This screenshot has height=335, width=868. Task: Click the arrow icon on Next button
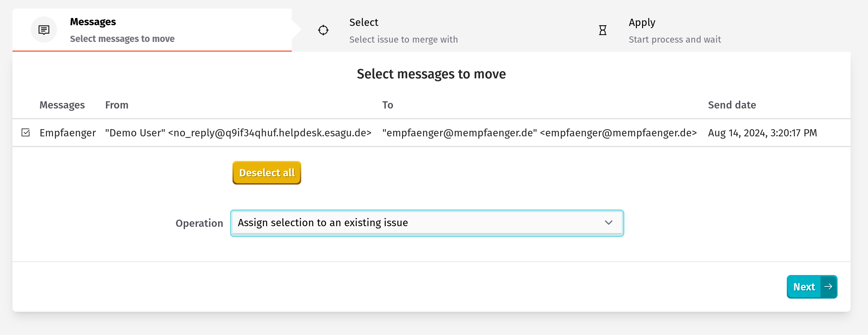828,286
